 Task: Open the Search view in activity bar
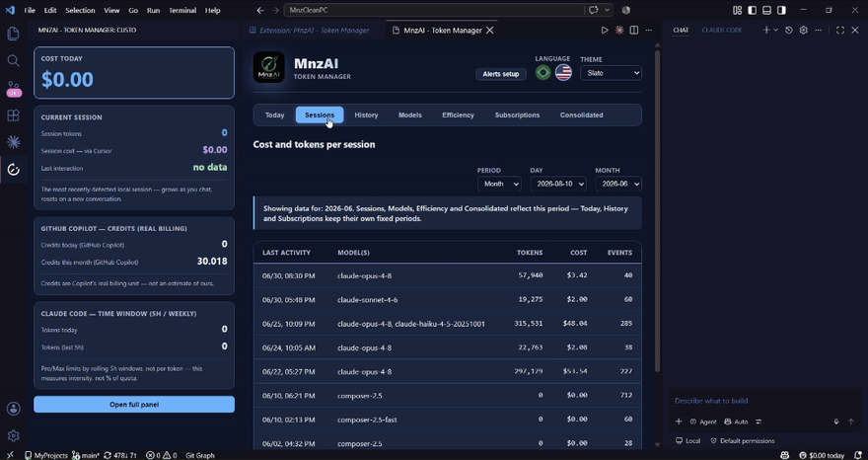click(x=13, y=61)
